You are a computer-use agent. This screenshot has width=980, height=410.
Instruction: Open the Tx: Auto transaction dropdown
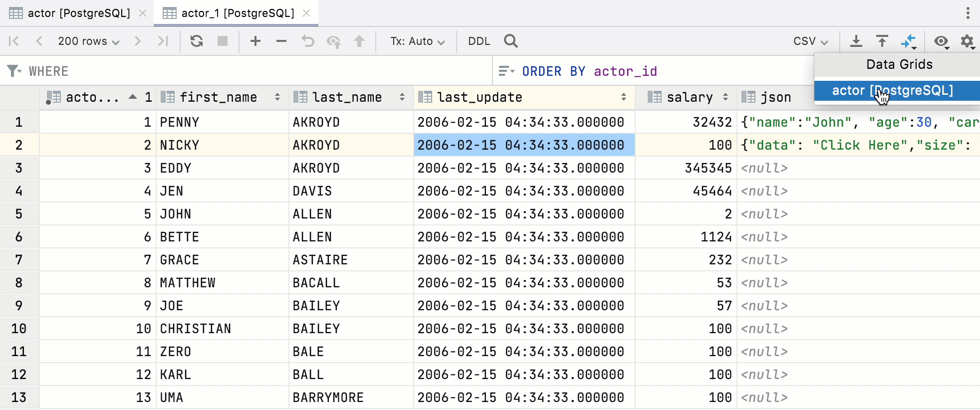(x=417, y=41)
